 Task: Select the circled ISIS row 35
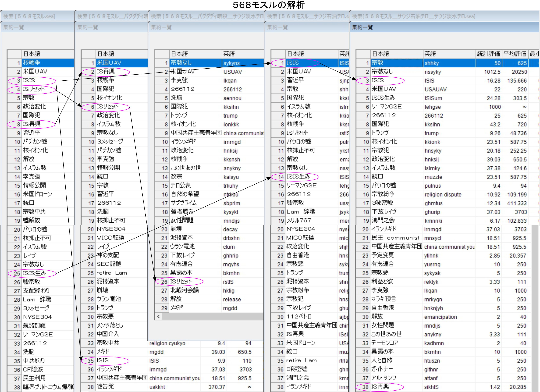[102, 361]
